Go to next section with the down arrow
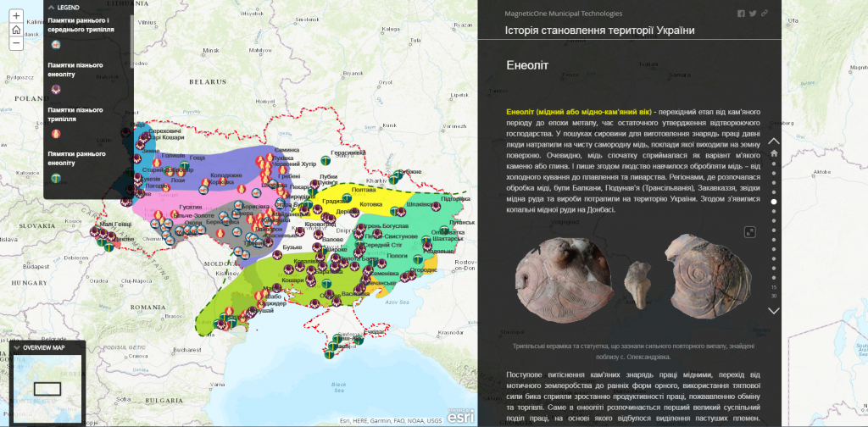This screenshot has height=427, width=868. [774, 311]
